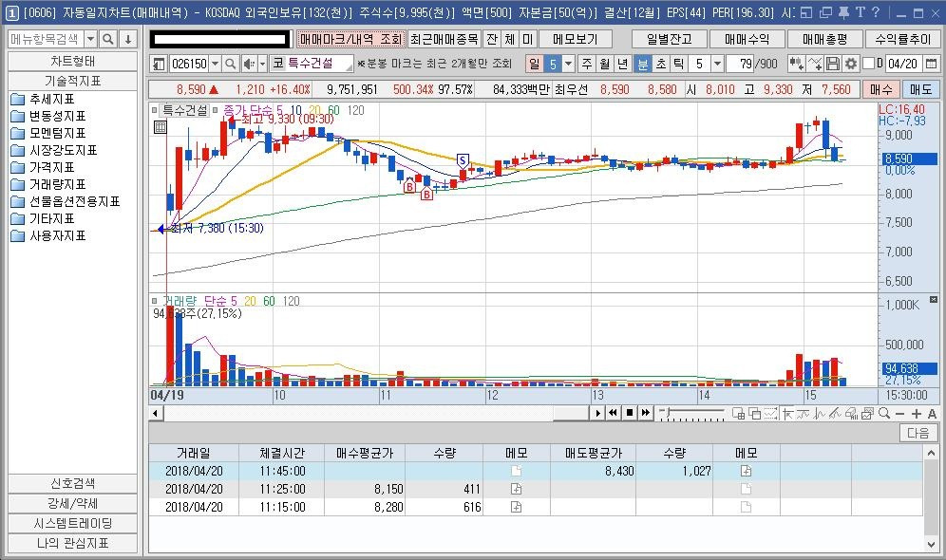Click the grid window icon right of the zoom slider
This screenshot has width=946, height=560.
738,414
